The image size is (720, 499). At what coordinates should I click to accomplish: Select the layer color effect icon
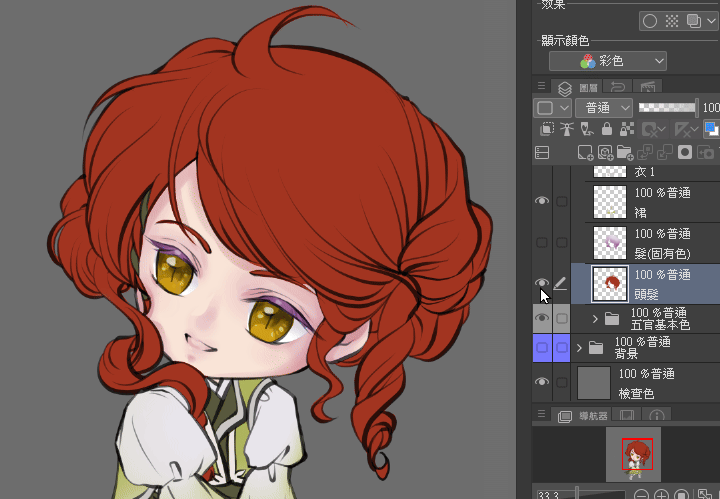pos(694,21)
